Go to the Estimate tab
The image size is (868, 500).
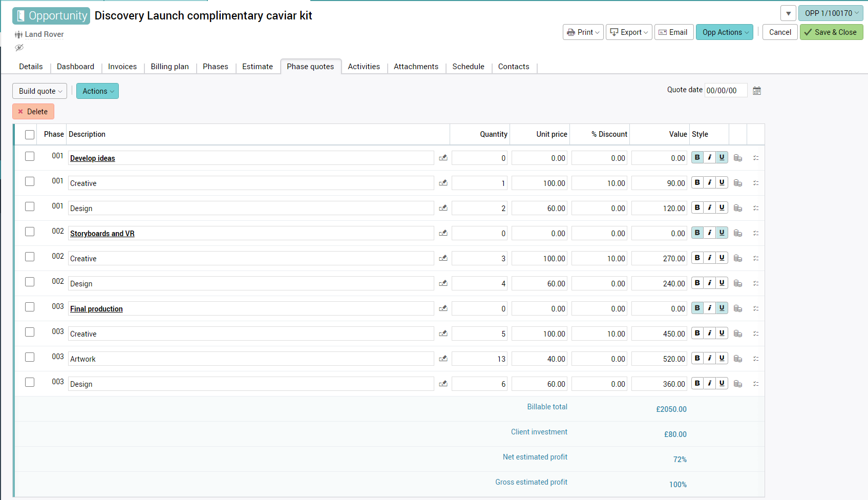[257, 67]
